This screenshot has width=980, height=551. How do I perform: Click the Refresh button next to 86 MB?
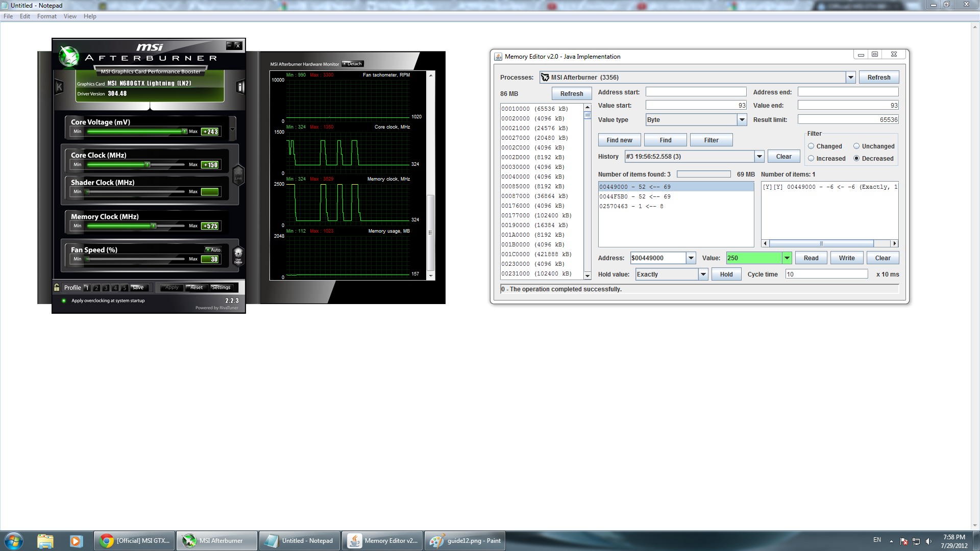click(571, 94)
